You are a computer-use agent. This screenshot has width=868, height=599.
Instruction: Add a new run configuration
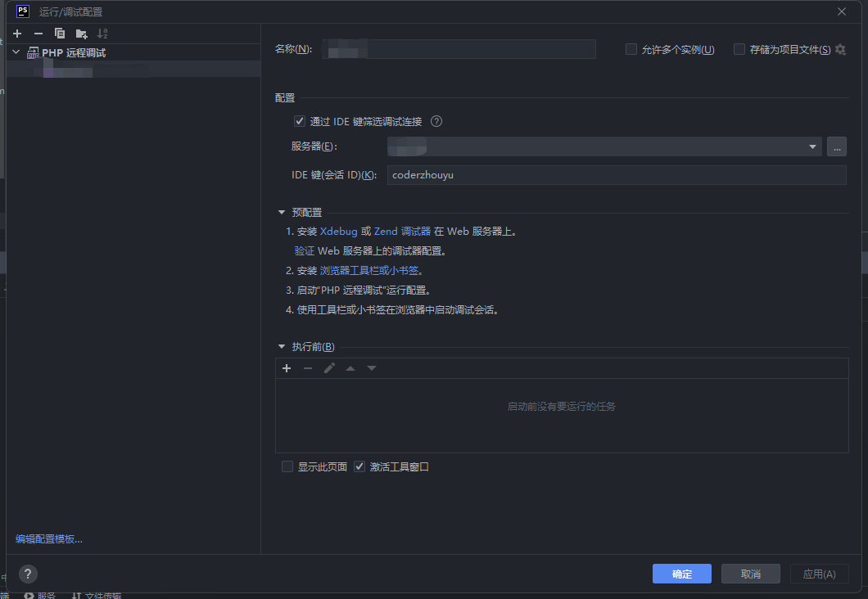[x=17, y=34]
